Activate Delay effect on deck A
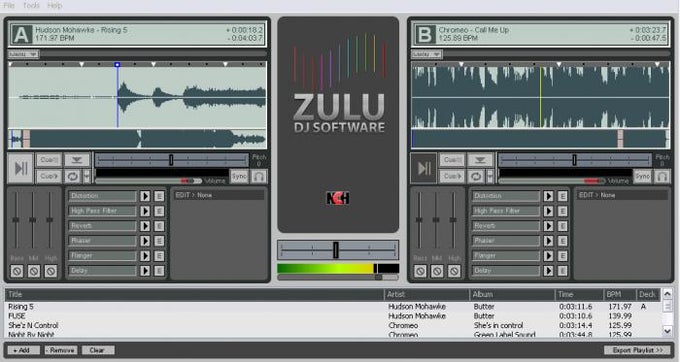Image resolution: width=680 pixels, height=362 pixels. click(145, 271)
